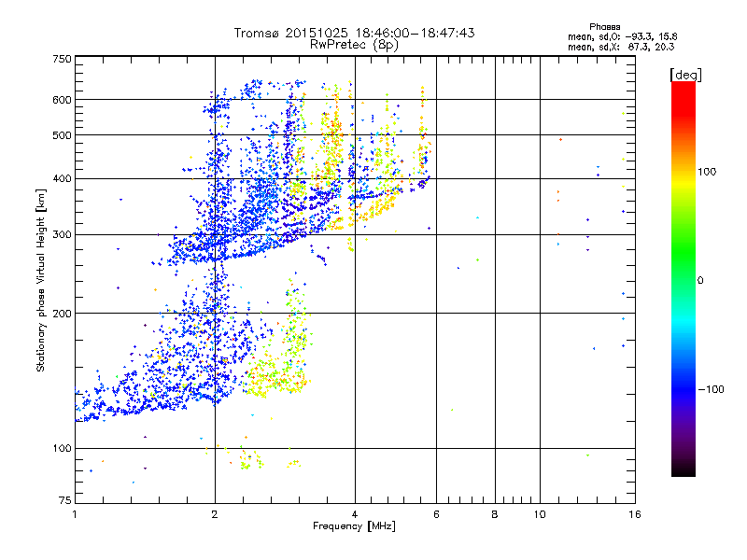Click the "Phases" heading at top right

604,27
